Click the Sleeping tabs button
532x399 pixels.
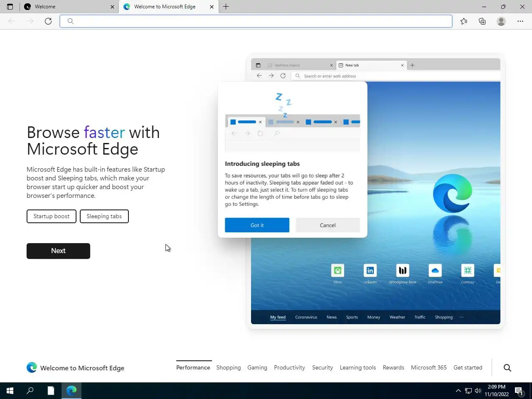(104, 216)
